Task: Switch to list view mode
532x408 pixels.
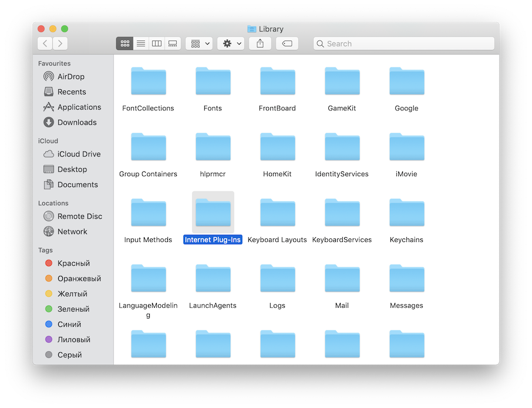Action: [141, 43]
